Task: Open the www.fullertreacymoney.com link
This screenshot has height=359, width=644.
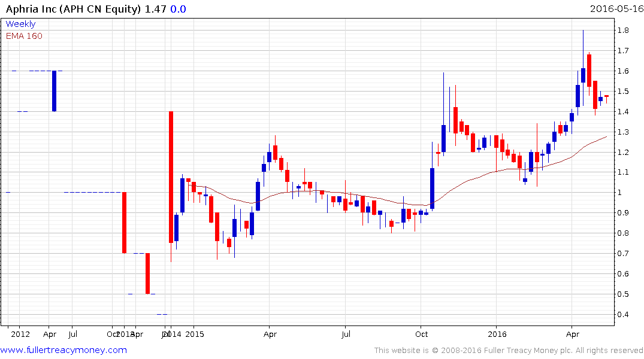Action: coord(64,350)
